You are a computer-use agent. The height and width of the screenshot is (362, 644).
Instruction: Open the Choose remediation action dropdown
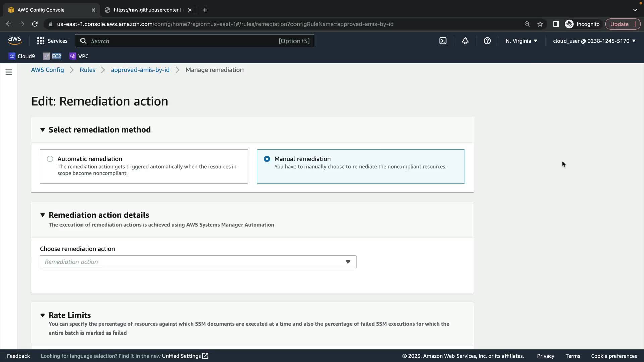coord(198,262)
